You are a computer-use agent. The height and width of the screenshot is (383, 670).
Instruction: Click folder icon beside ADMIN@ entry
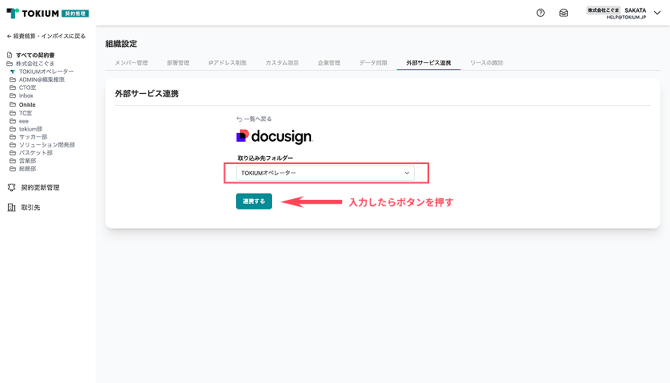[12, 80]
